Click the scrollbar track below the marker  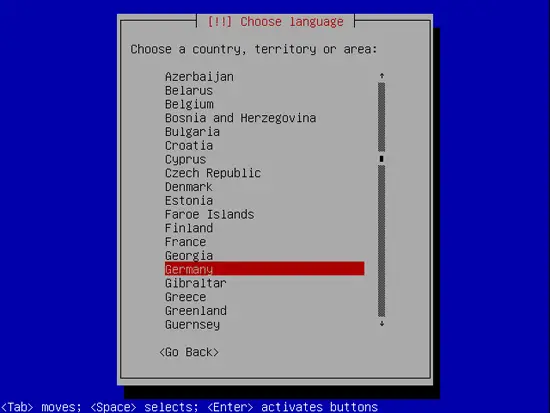point(382,241)
